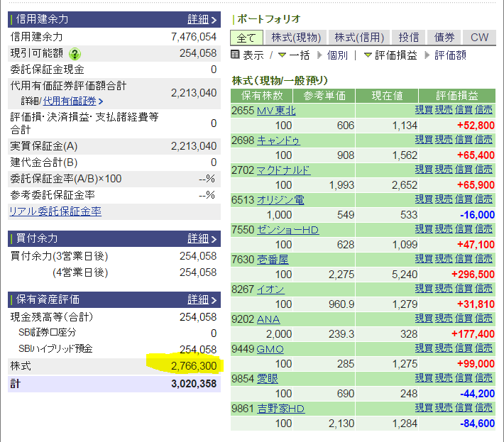Open キャンドゥ stock link
The height and width of the screenshot is (442, 504).
(278, 140)
